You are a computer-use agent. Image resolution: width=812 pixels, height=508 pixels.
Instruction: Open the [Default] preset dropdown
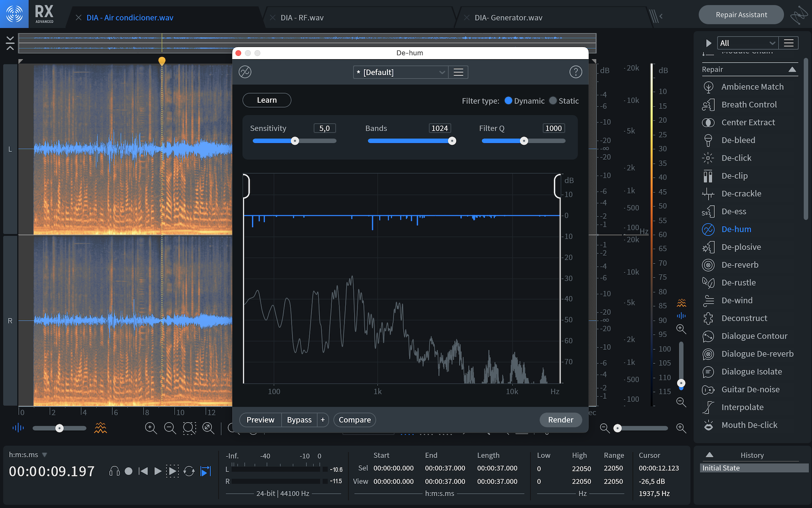click(x=400, y=72)
